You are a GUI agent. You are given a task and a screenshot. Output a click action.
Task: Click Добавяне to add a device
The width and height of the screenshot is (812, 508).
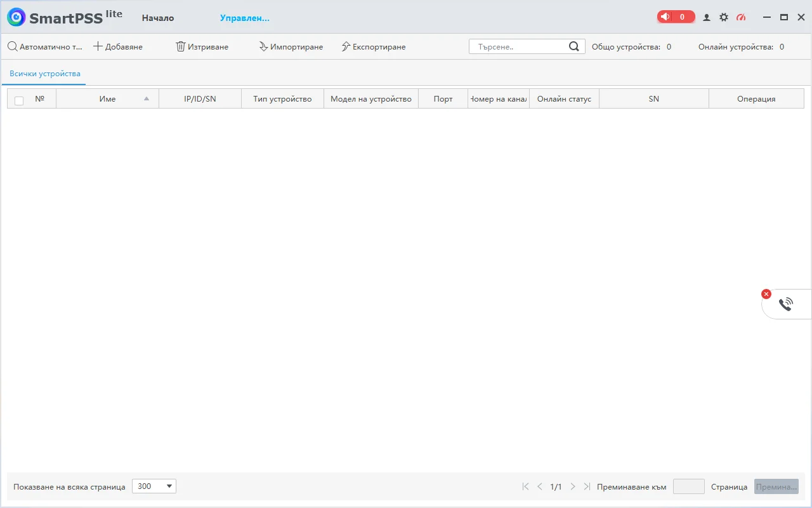pos(118,47)
